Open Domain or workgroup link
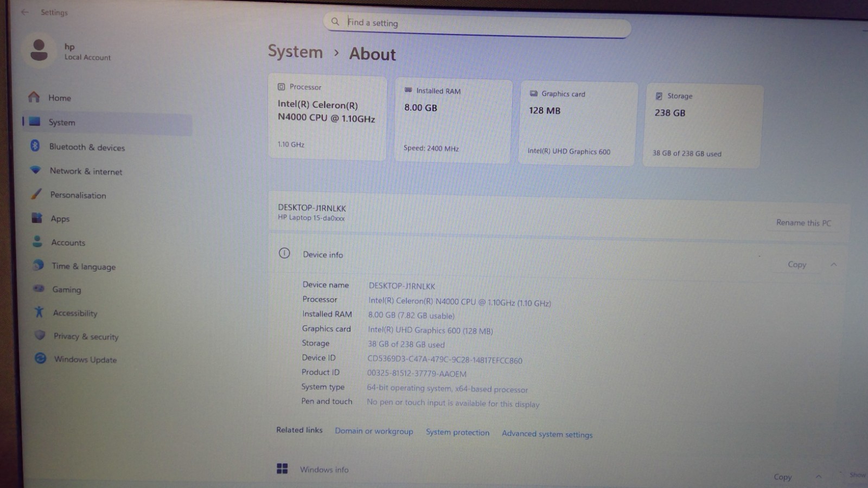The height and width of the screenshot is (488, 868). [374, 431]
